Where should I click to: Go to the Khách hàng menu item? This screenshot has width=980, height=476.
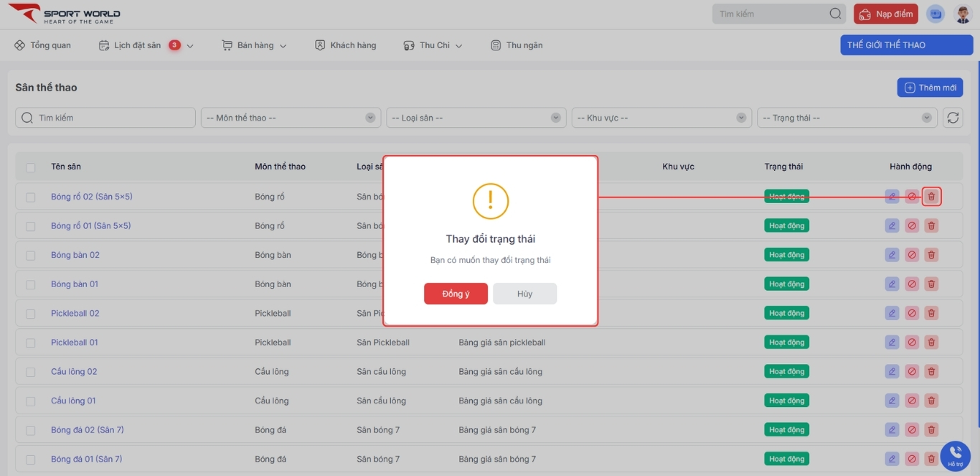pos(346,45)
